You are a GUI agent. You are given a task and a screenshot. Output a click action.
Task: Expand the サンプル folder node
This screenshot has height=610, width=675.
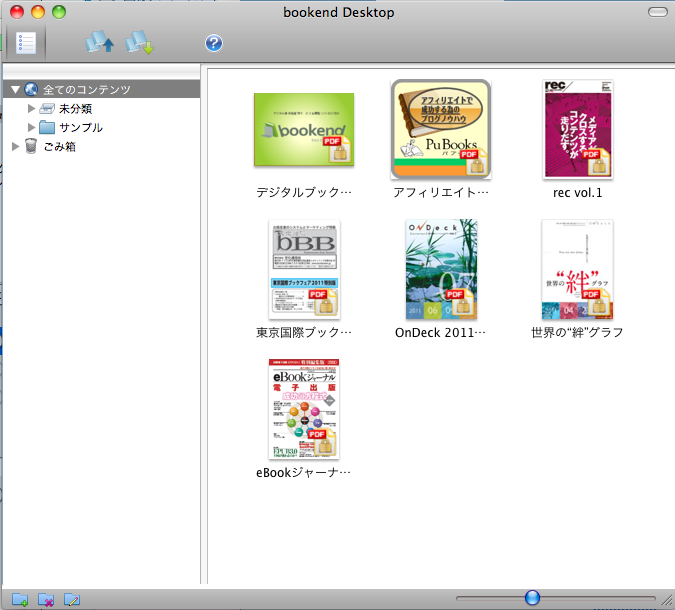(x=31, y=127)
